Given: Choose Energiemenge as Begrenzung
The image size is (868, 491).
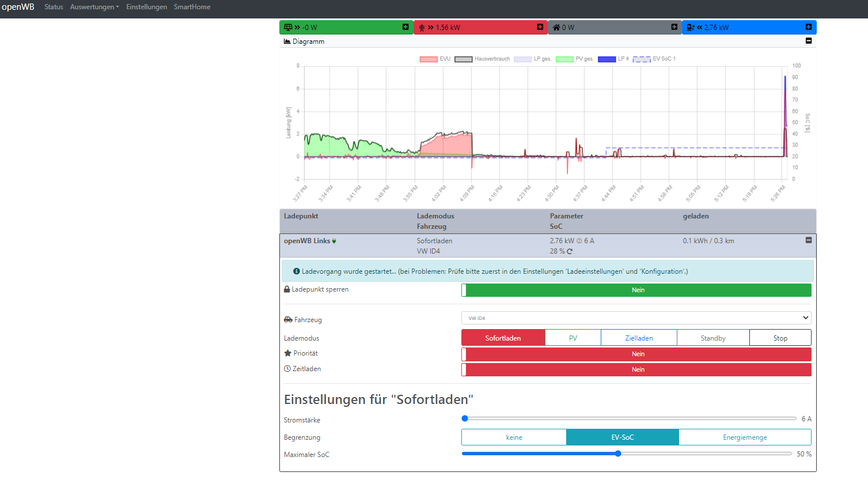Looking at the screenshot, I should [744, 437].
